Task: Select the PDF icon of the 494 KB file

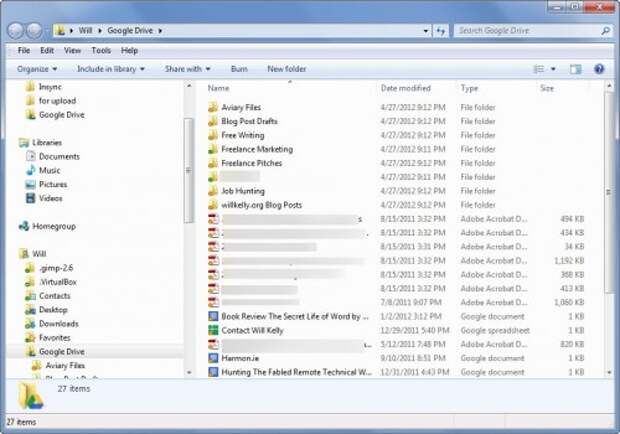Action: [x=213, y=219]
